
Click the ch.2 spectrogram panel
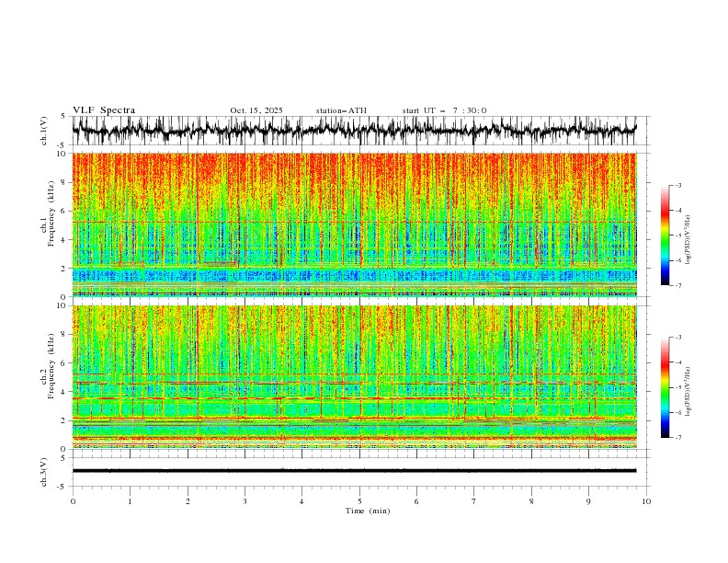[355, 377]
